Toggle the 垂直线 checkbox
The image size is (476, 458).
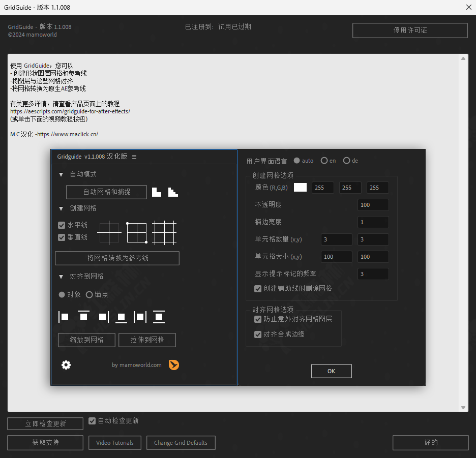click(62, 237)
